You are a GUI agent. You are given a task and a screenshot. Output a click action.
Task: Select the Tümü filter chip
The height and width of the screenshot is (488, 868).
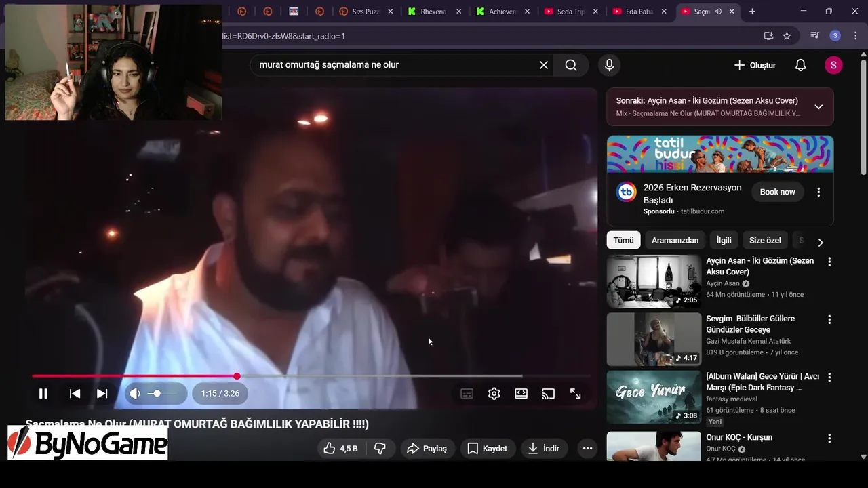[623, 241]
